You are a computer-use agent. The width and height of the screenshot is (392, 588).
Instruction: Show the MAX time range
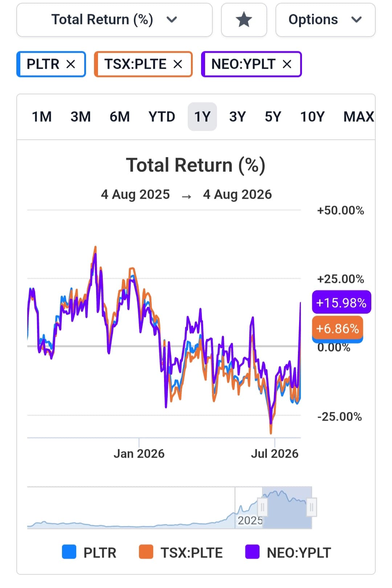click(x=359, y=117)
